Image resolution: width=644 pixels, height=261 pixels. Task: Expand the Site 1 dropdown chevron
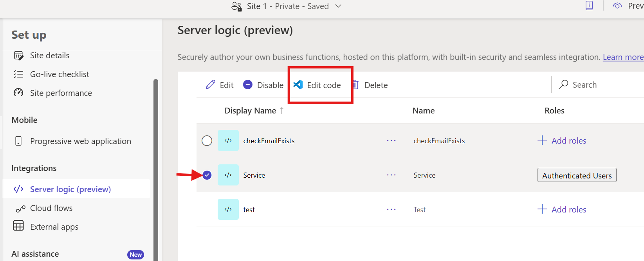coord(339,6)
